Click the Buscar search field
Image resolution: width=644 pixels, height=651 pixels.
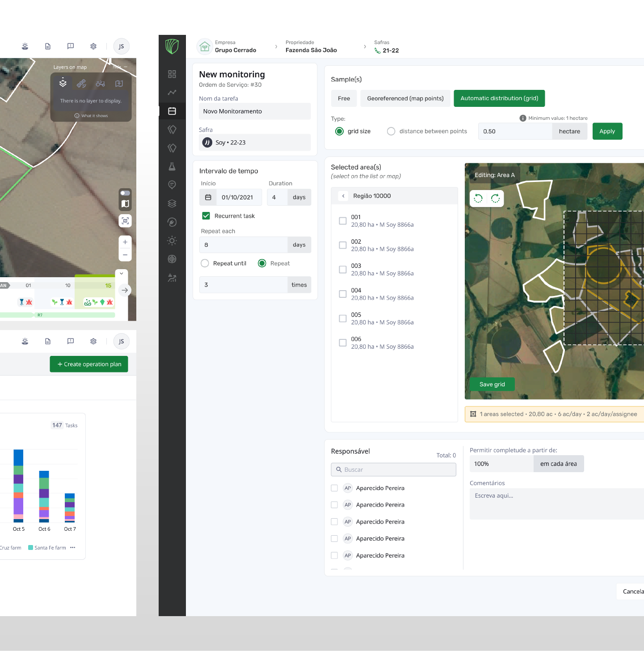393,469
